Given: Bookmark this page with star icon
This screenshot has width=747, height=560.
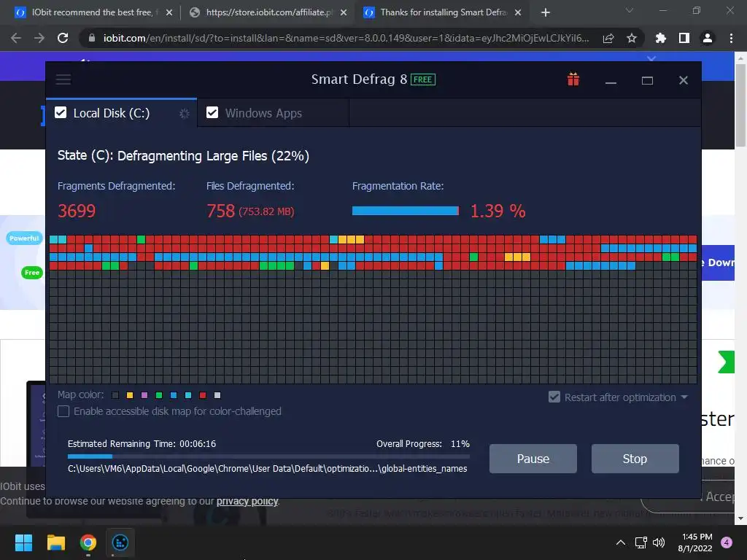Looking at the screenshot, I should 632,38.
